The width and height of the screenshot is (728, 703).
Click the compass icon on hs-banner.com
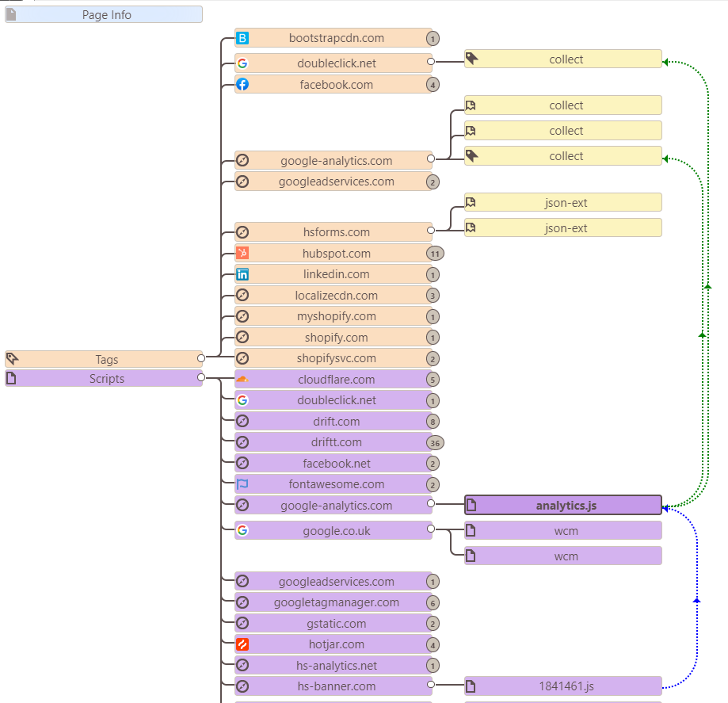coord(242,686)
